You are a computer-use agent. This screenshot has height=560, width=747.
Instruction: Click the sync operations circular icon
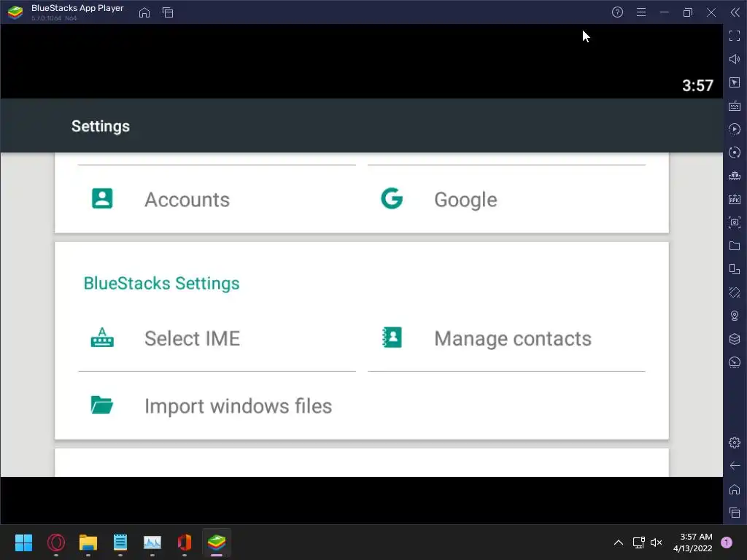pyautogui.click(x=735, y=152)
